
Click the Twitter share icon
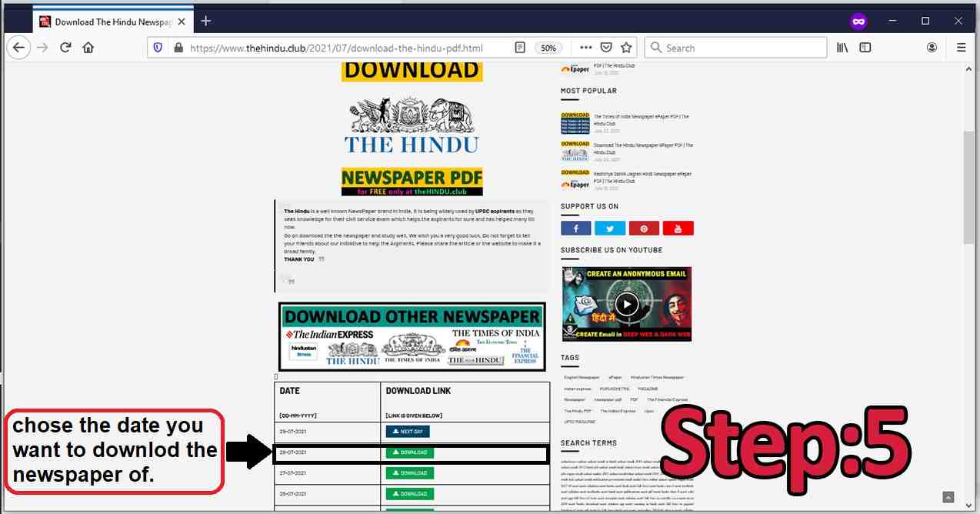coord(609,228)
